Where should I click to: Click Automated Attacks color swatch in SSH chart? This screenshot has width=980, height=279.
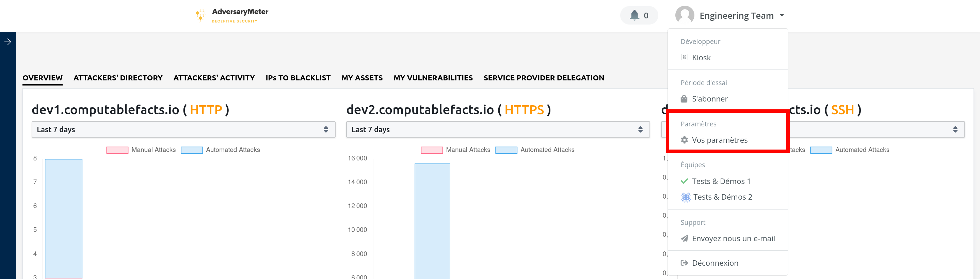[x=821, y=150]
